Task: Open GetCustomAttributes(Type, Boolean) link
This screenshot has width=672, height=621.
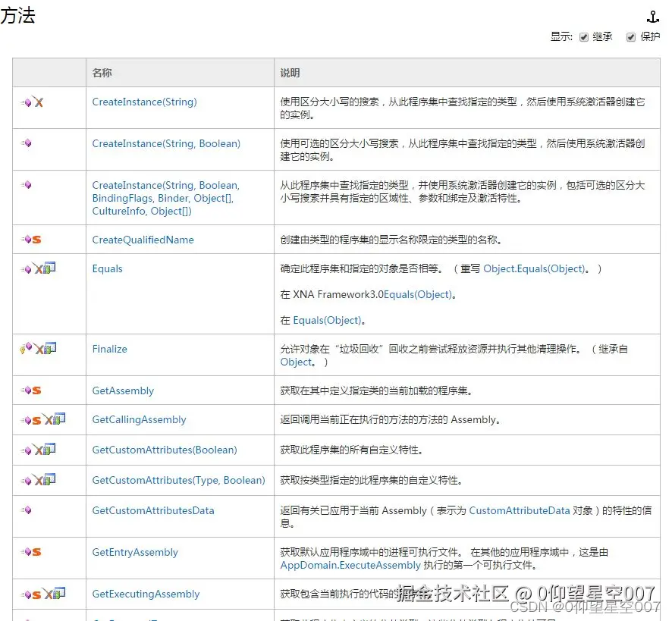Action: (x=179, y=481)
